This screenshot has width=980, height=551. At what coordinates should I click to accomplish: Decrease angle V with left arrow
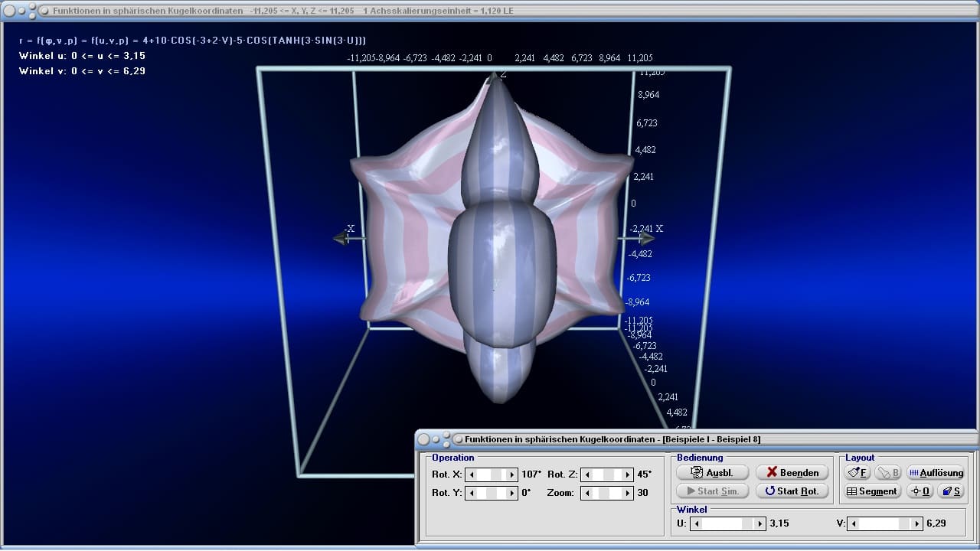click(854, 523)
